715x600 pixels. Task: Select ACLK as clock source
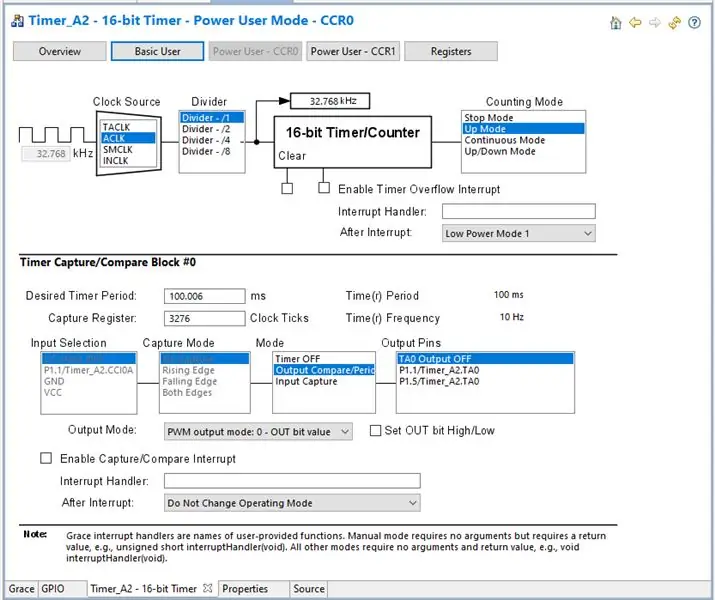(128, 138)
